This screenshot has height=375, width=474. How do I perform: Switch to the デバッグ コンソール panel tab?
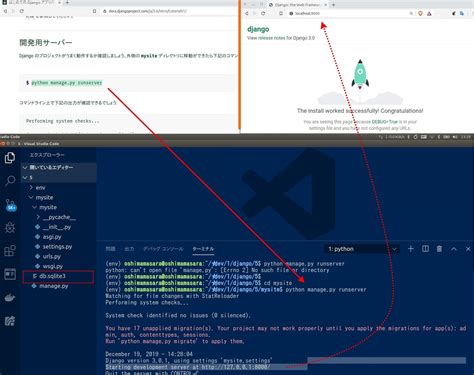[163, 249]
